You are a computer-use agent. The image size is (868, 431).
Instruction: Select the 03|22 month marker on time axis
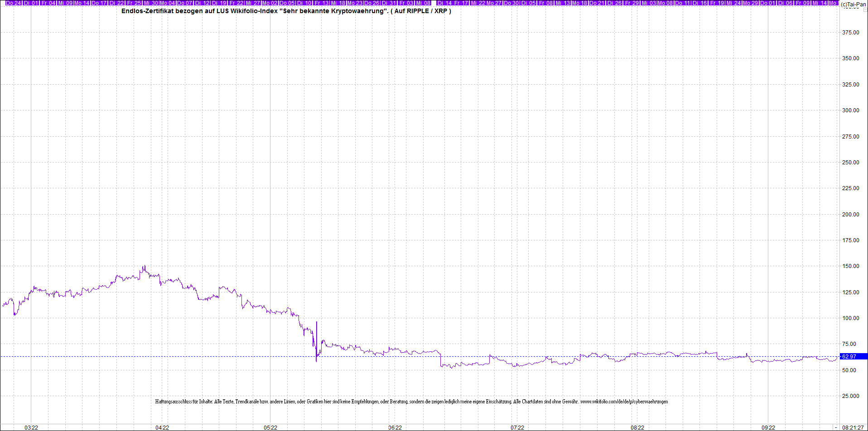point(31,427)
